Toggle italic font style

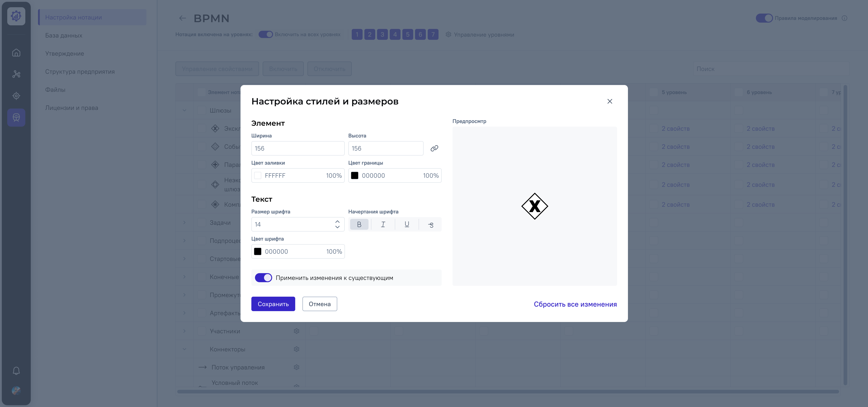pyautogui.click(x=383, y=224)
